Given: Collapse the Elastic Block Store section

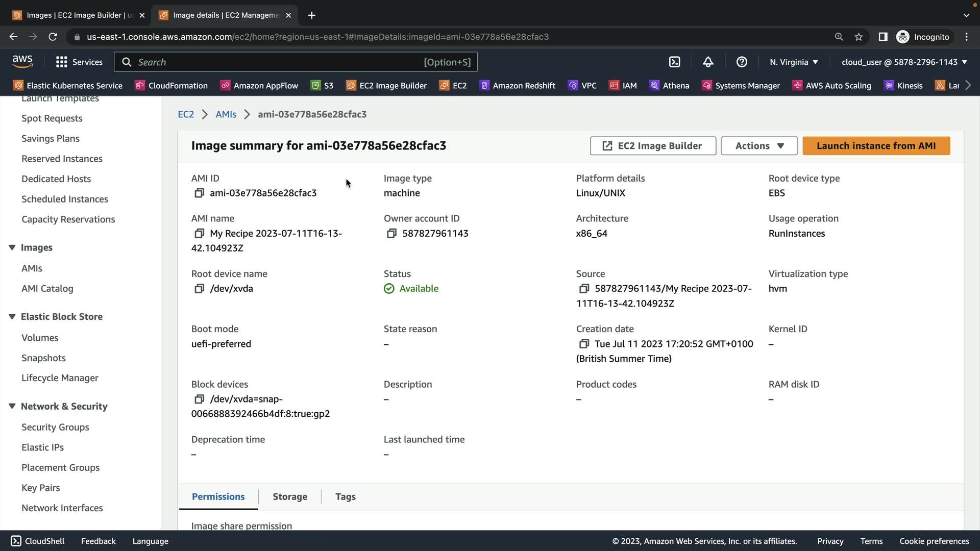Looking at the screenshot, I should (x=12, y=317).
